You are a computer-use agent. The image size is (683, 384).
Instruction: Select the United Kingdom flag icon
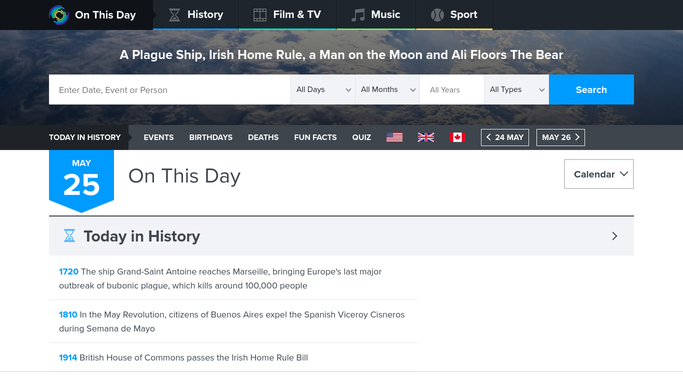point(426,138)
